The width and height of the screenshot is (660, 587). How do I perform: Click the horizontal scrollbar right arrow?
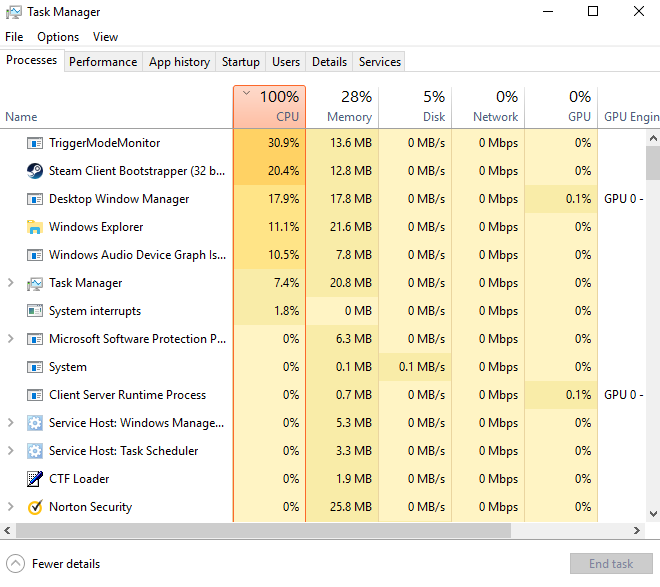(x=637, y=531)
